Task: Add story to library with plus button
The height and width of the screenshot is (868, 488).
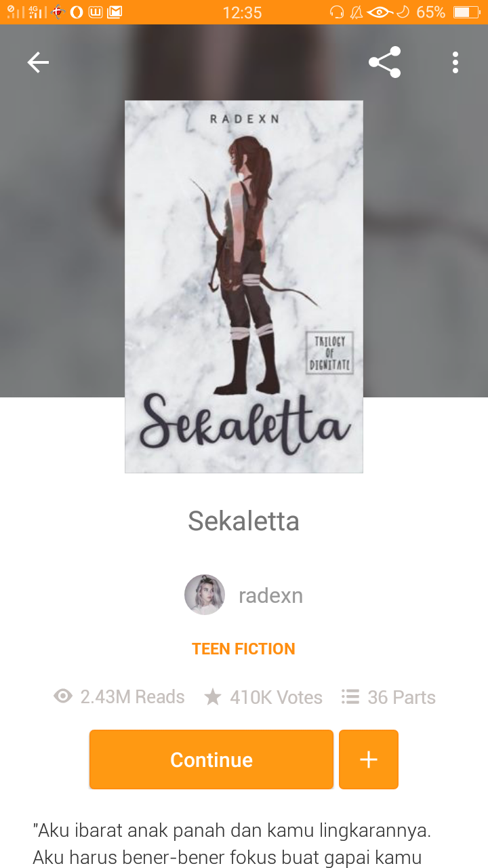Action: [369, 759]
